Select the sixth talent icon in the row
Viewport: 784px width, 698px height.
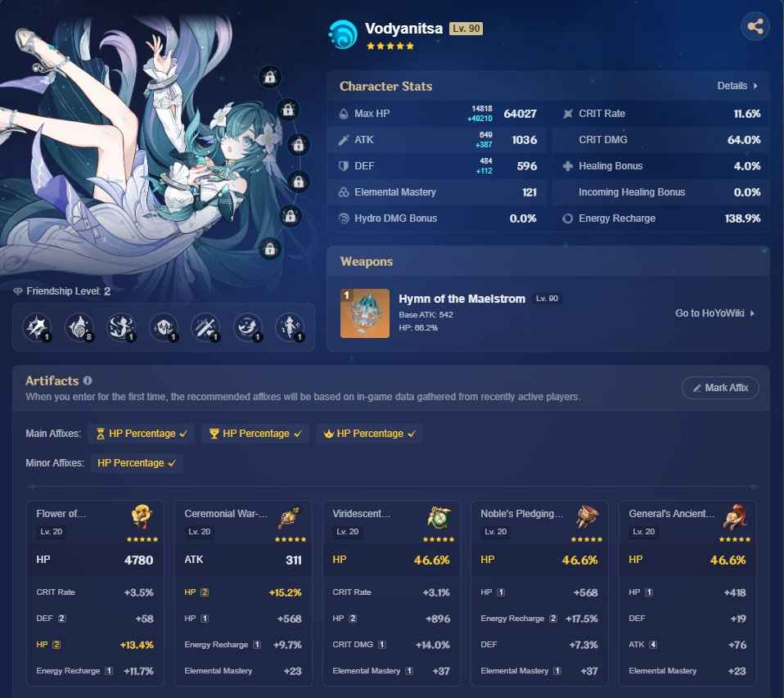(x=247, y=327)
